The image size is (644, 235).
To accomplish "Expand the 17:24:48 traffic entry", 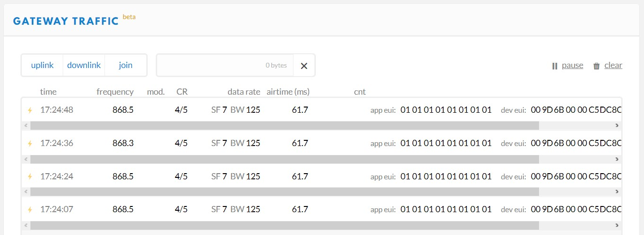I will pyautogui.click(x=322, y=110).
